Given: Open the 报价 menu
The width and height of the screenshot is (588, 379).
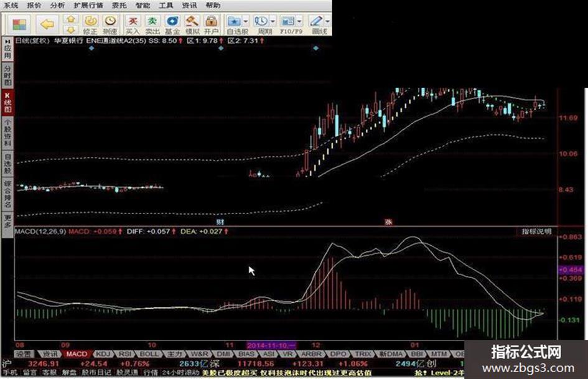Looking at the screenshot, I should 34,5.
